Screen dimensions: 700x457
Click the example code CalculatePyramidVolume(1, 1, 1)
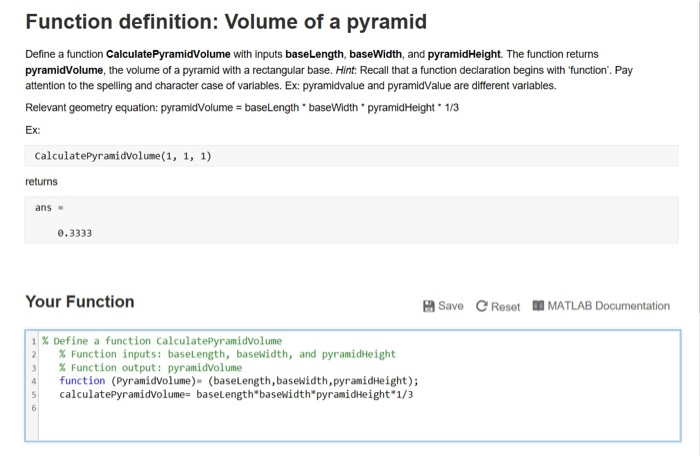click(123, 156)
